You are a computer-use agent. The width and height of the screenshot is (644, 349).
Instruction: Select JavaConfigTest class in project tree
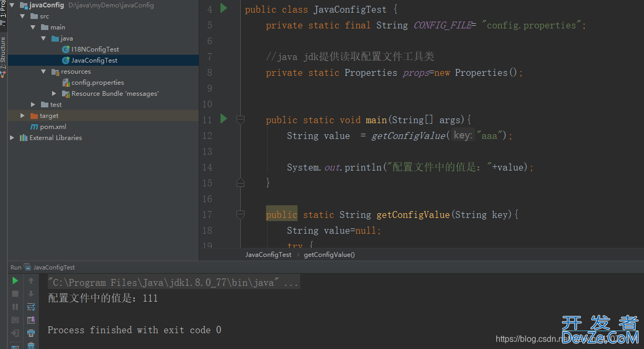point(94,61)
